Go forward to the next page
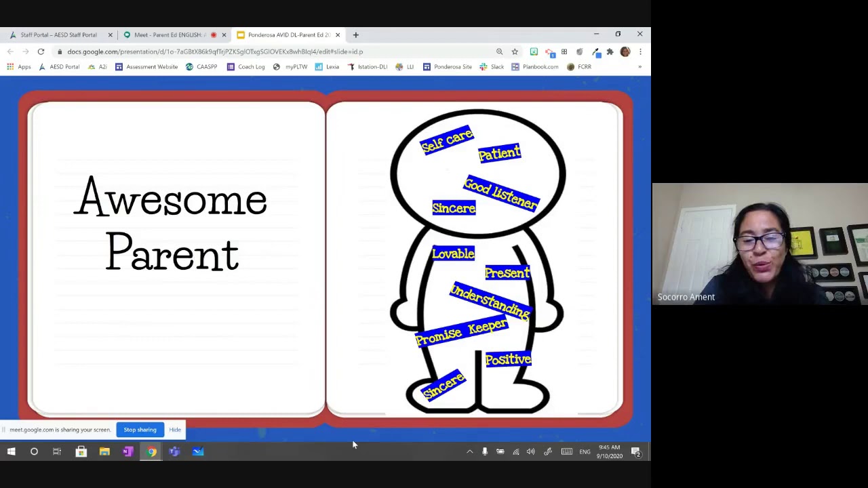The height and width of the screenshot is (488, 868). [25, 52]
